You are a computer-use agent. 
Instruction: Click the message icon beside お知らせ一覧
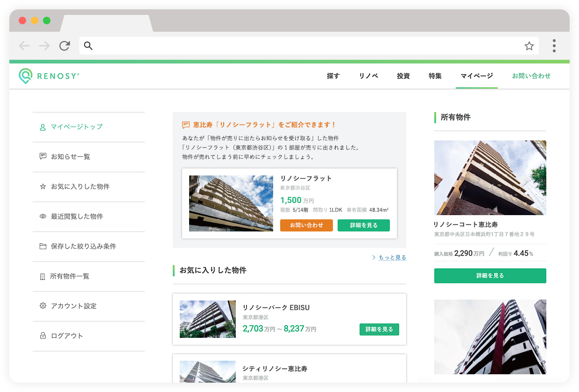click(43, 157)
